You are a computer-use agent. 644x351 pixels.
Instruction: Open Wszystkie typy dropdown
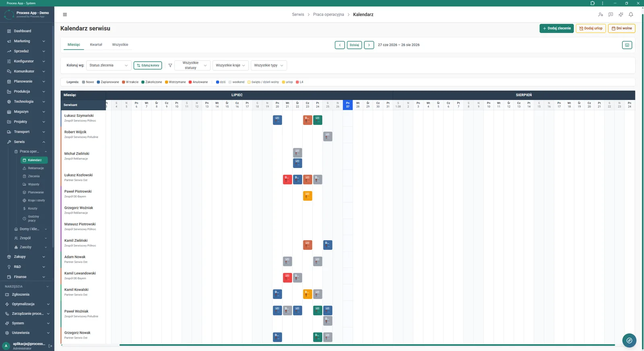point(268,65)
